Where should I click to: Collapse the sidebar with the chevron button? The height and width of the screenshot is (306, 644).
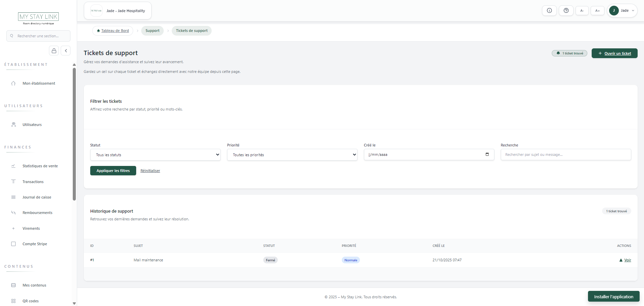pos(66,50)
